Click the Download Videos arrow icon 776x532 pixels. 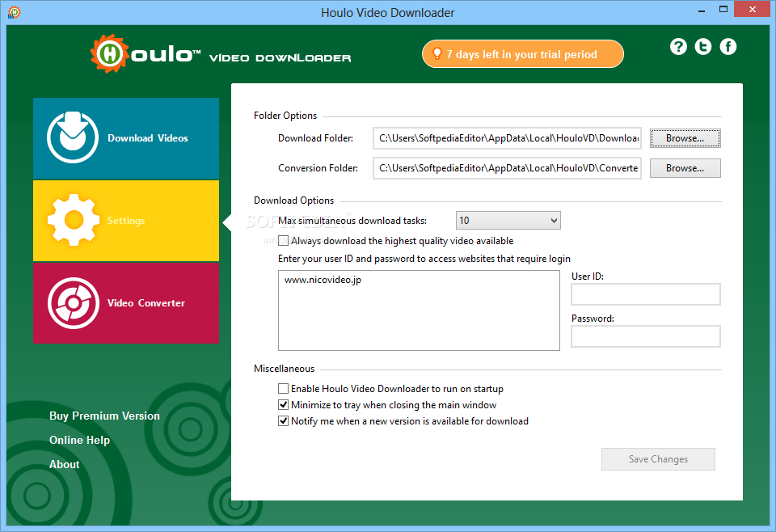coord(73,137)
